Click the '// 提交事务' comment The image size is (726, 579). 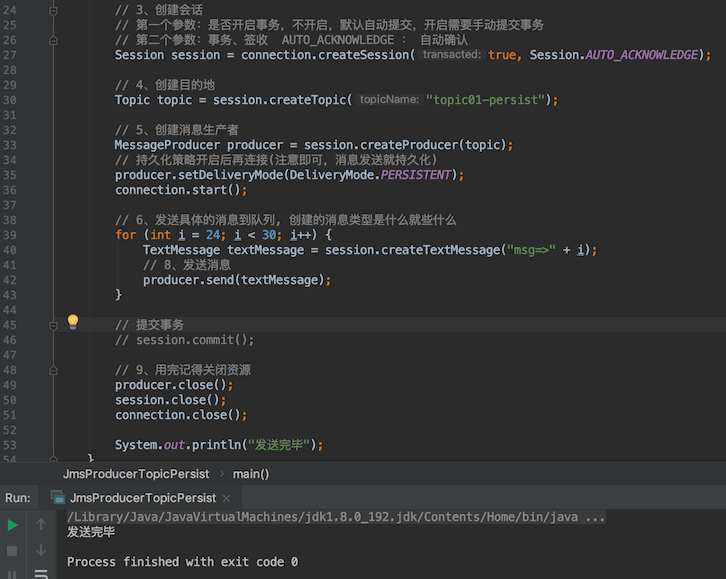149,325
